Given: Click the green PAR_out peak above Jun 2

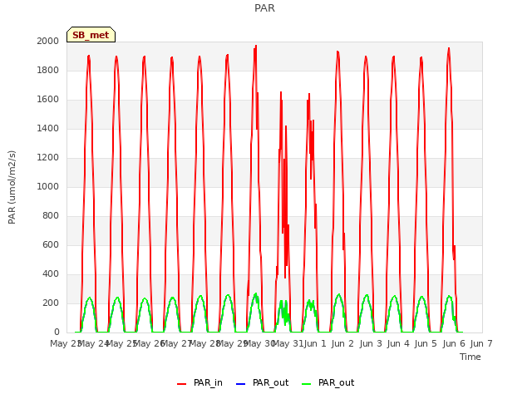Looking at the screenshot, I should pos(338,295).
